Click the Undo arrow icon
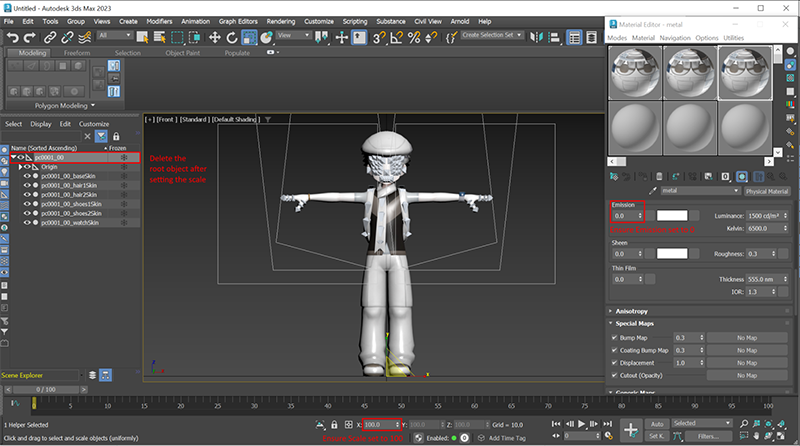 click(x=11, y=37)
